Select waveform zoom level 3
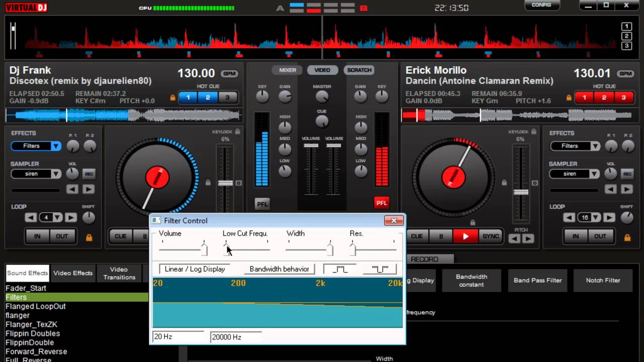Viewport: 644px width, 362px height. (x=626, y=46)
